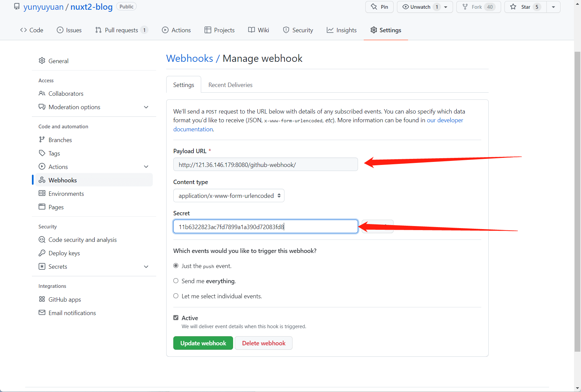581x392 pixels.
Task: Open the Pull requests section
Action: point(122,30)
